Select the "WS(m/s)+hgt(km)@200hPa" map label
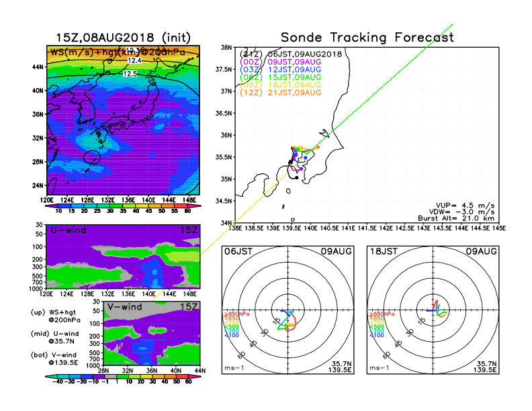 [x=118, y=52]
